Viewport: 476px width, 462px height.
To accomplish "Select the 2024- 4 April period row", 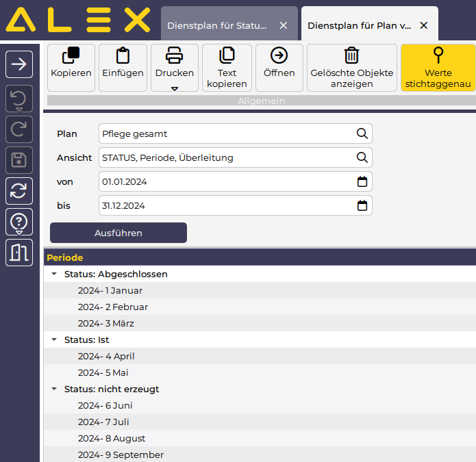I will (x=106, y=357).
